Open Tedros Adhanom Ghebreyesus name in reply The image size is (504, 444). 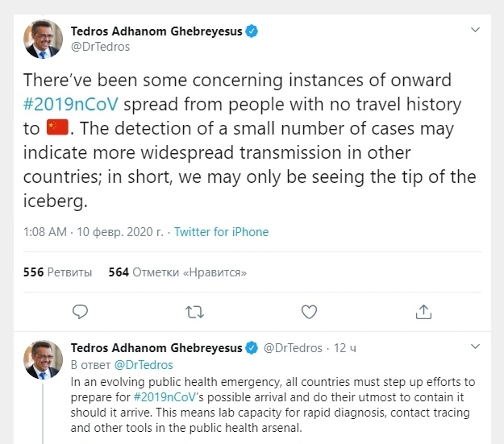click(x=156, y=348)
